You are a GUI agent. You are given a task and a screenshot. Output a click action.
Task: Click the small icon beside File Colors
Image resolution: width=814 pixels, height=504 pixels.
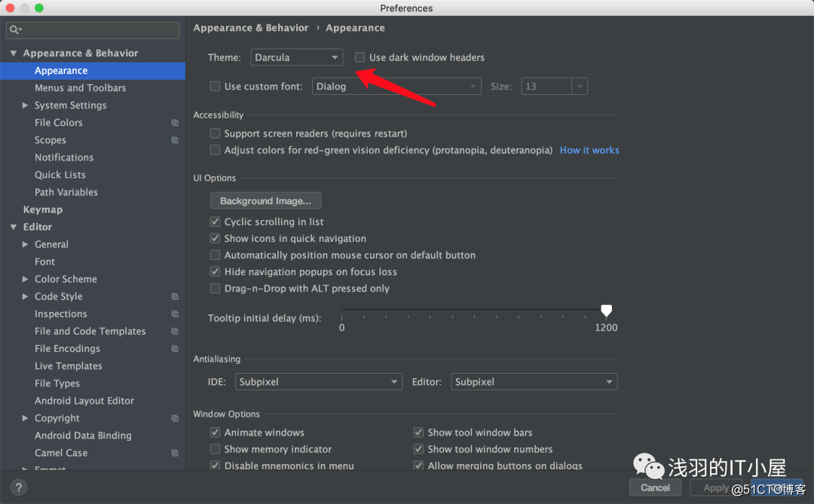click(174, 122)
